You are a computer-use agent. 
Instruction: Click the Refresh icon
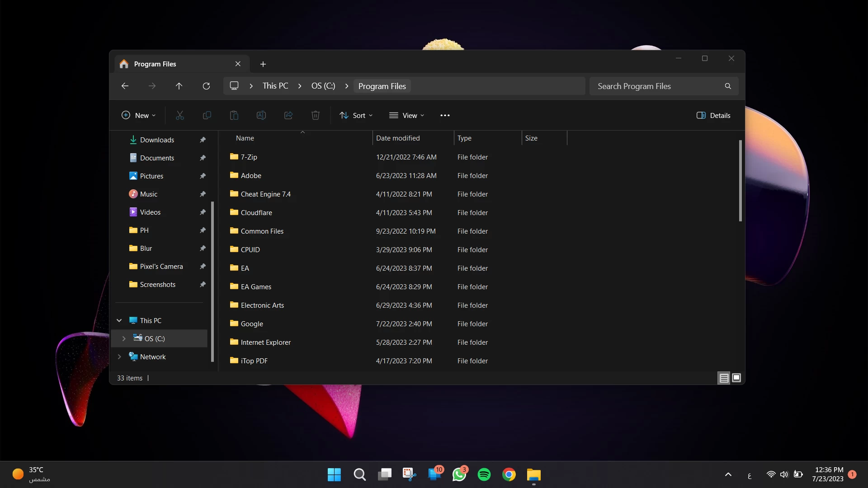[206, 86]
